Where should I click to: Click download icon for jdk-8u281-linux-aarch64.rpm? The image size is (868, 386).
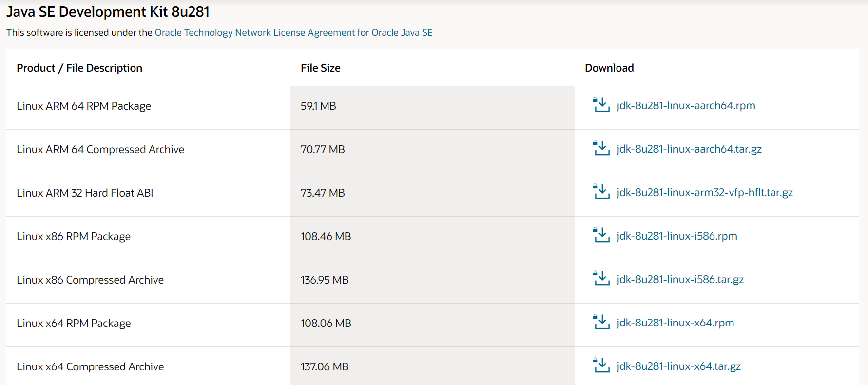coord(601,105)
